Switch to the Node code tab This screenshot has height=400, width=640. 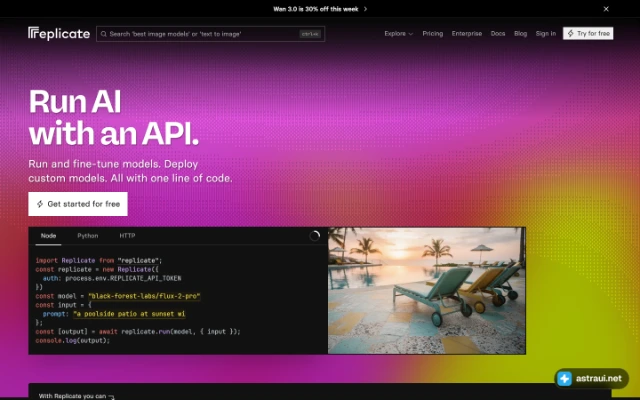pyautogui.click(x=48, y=236)
